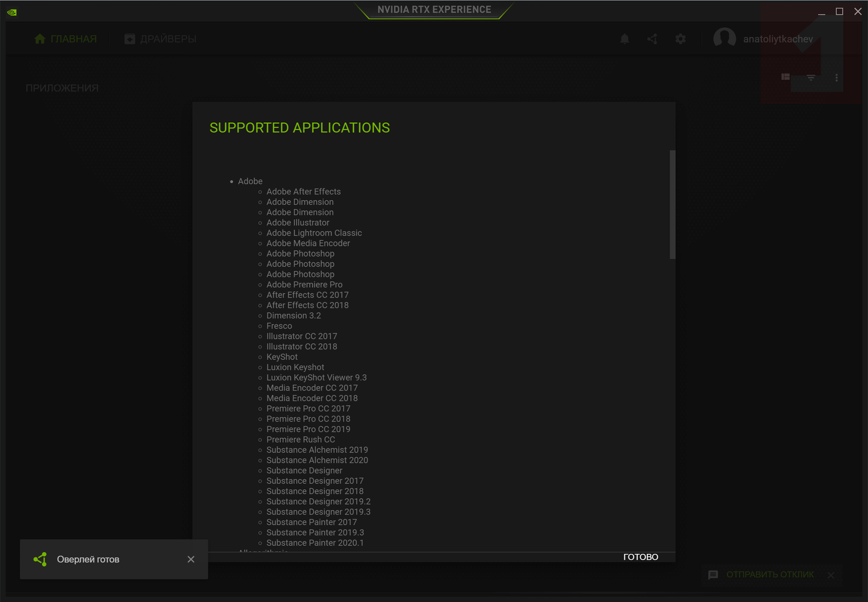
Task: Select 'Substance Designer 2019.2' entry
Action: coord(318,502)
